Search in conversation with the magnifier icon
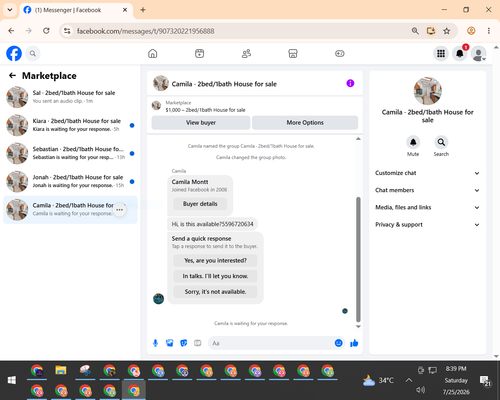 pos(441,142)
